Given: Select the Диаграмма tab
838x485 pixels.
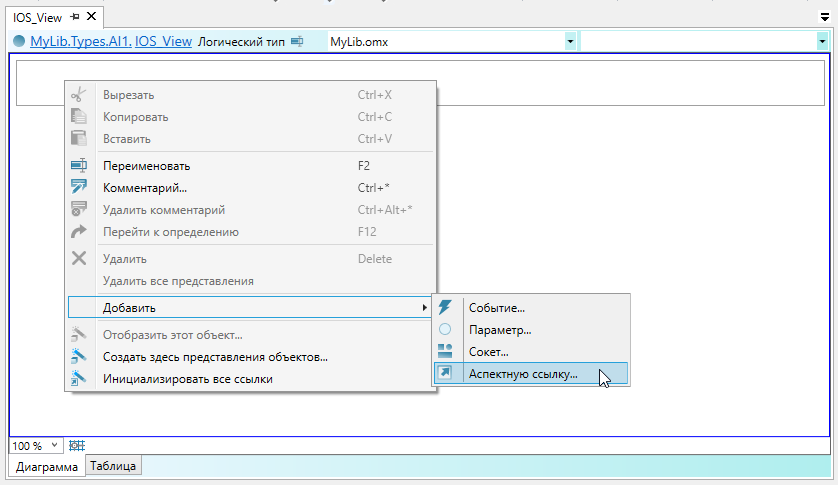Looking at the screenshot, I should pyautogui.click(x=46, y=466).
